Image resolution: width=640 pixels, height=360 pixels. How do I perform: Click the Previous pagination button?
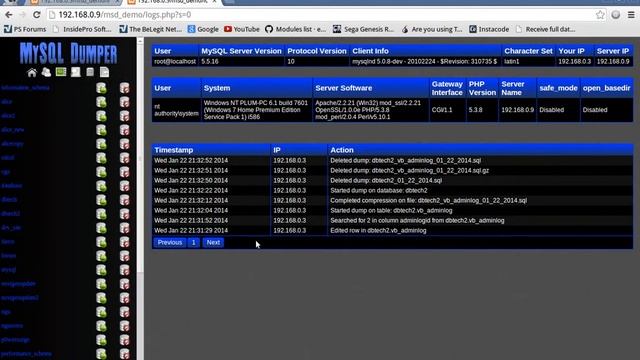(170, 242)
